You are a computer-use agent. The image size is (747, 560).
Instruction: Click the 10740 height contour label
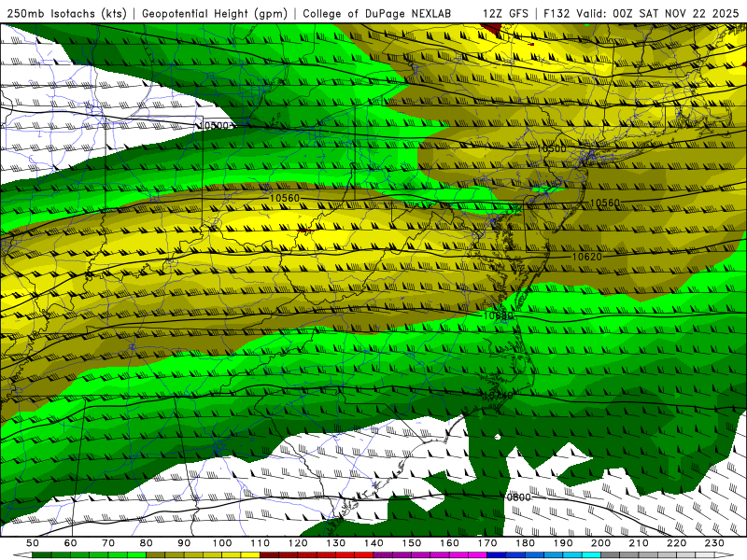(x=499, y=396)
